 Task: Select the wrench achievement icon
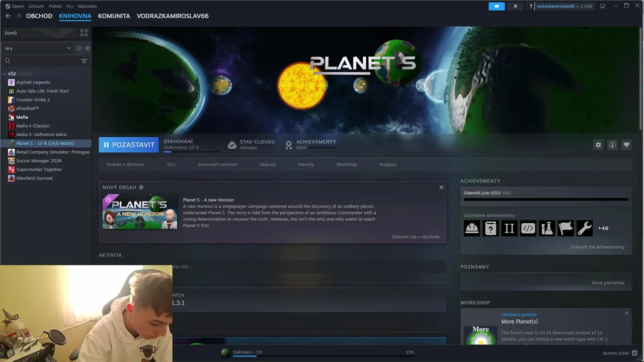click(x=584, y=228)
